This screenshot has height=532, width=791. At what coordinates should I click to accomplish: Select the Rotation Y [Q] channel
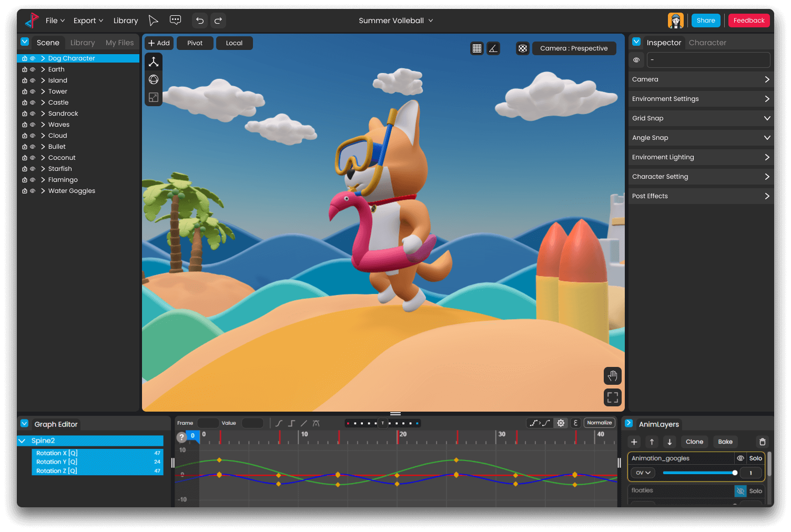pyautogui.click(x=98, y=462)
